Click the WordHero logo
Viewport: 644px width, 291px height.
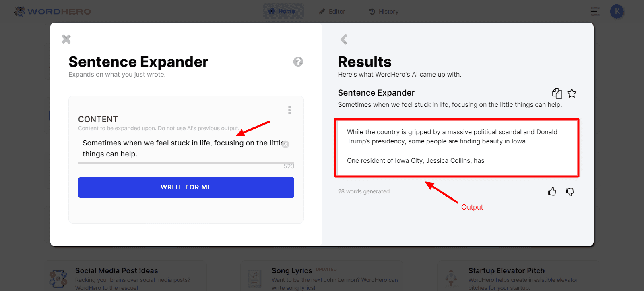coord(52,11)
